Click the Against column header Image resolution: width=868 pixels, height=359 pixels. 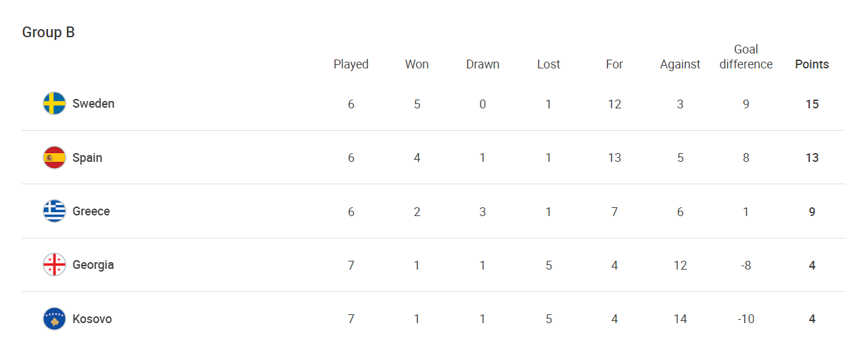coord(680,64)
